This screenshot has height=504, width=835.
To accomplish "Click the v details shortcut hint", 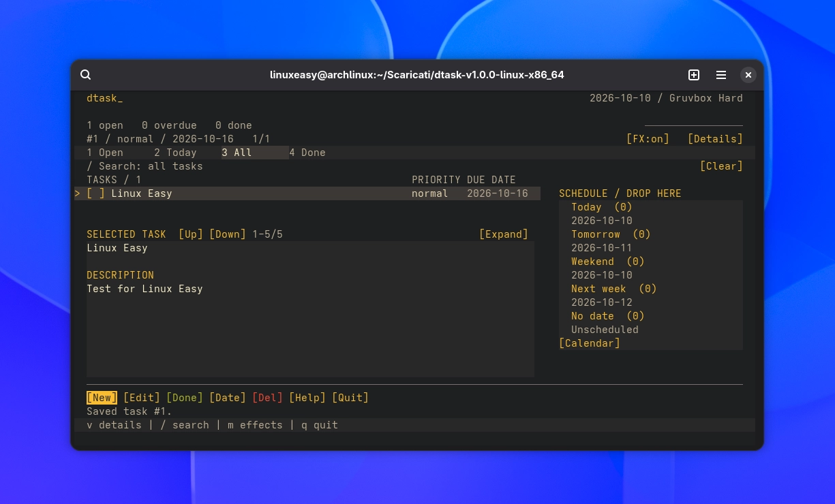I will 114,425.
